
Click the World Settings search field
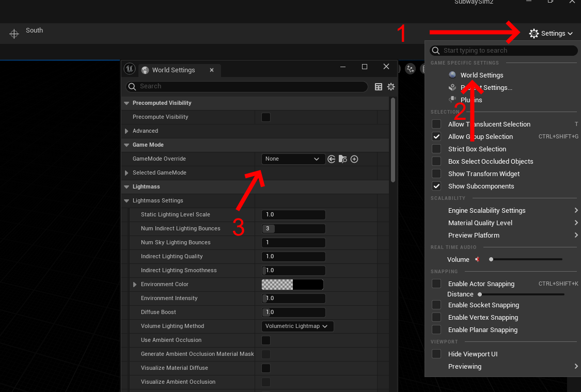tap(248, 86)
